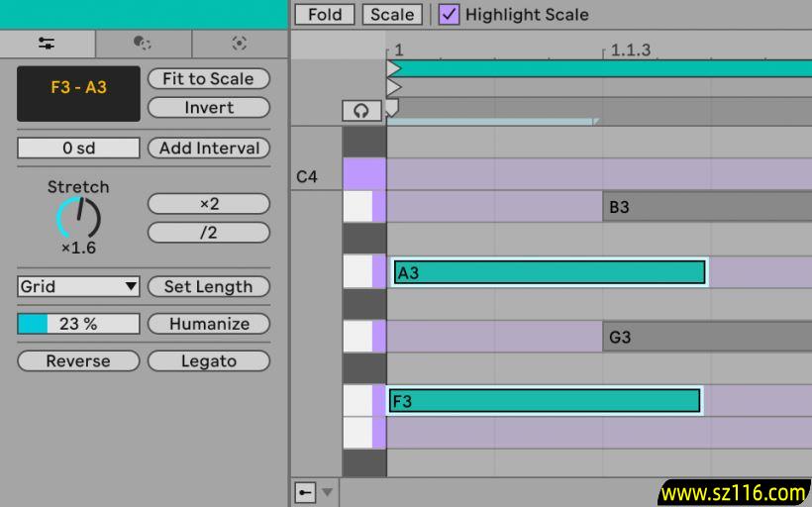Click the 23 % humanize amount slider
The image size is (812, 507).
pyautogui.click(x=78, y=324)
